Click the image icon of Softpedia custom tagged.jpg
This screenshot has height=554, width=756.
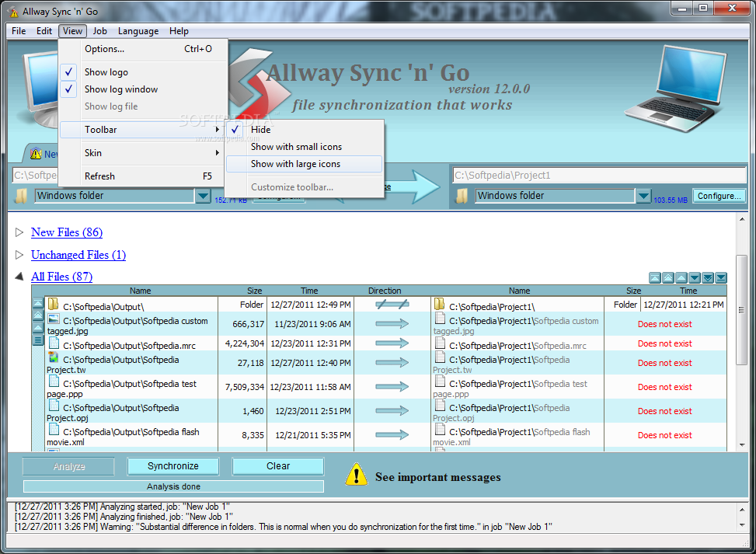pyautogui.click(x=54, y=319)
